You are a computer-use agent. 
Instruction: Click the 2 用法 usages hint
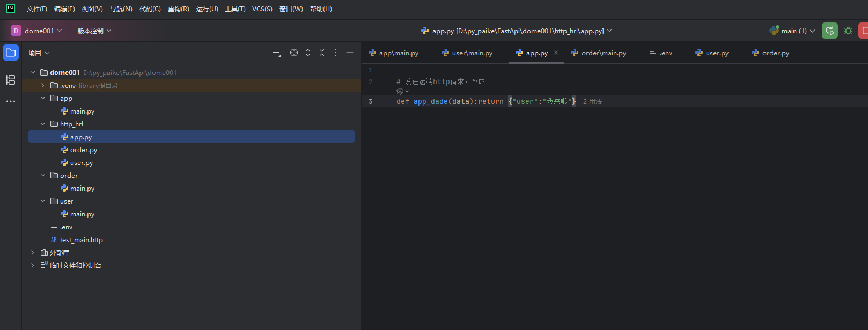tap(592, 101)
